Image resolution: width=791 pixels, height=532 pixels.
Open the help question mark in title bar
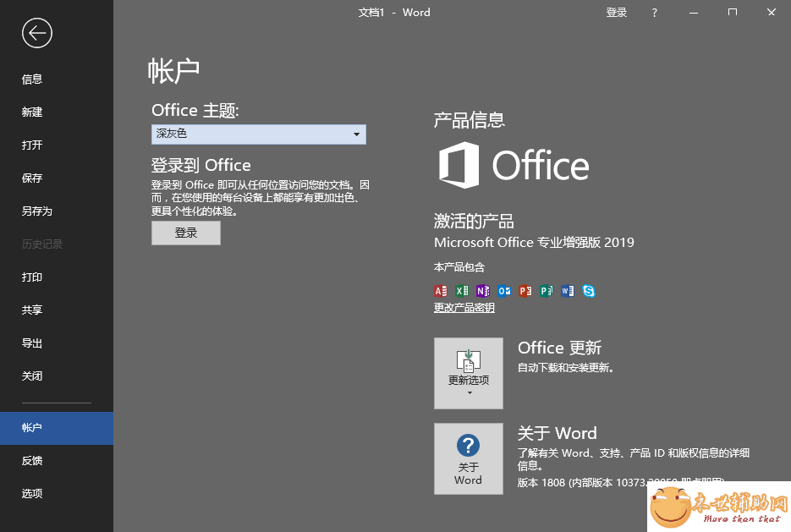(x=654, y=13)
